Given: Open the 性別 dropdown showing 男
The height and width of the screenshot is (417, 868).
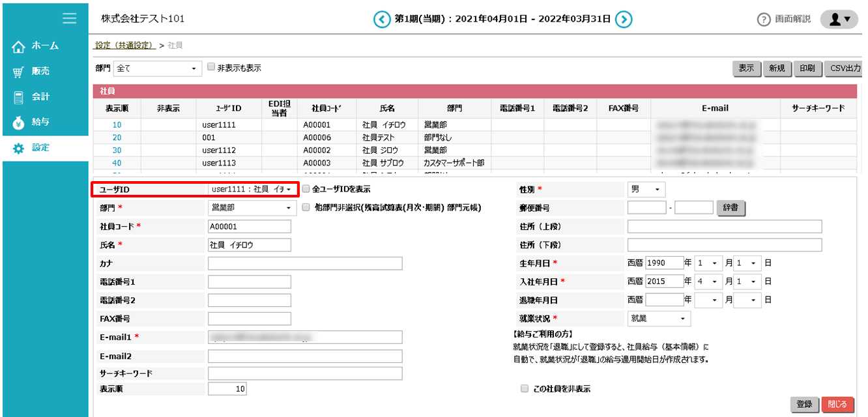Looking at the screenshot, I should [x=646, y=189].
